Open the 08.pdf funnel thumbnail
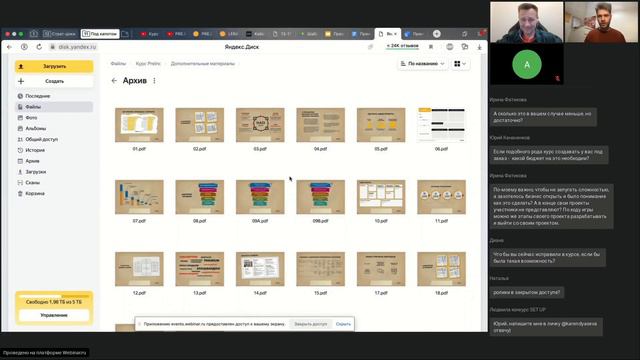The image size is (640, 360). pos(200,197)
